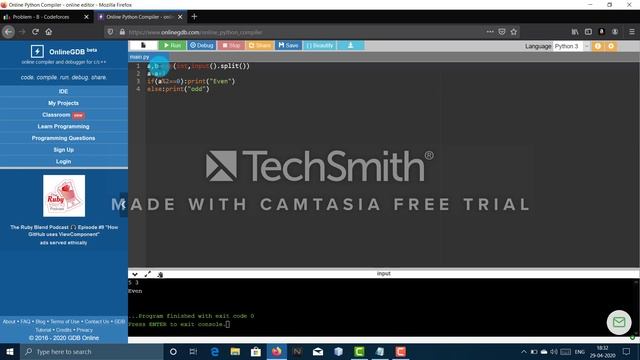Image resolution: width=640 pixels, height=360 pixels.
Task: Open page actions three-dot menu
Action: click(x=490, y=31)
